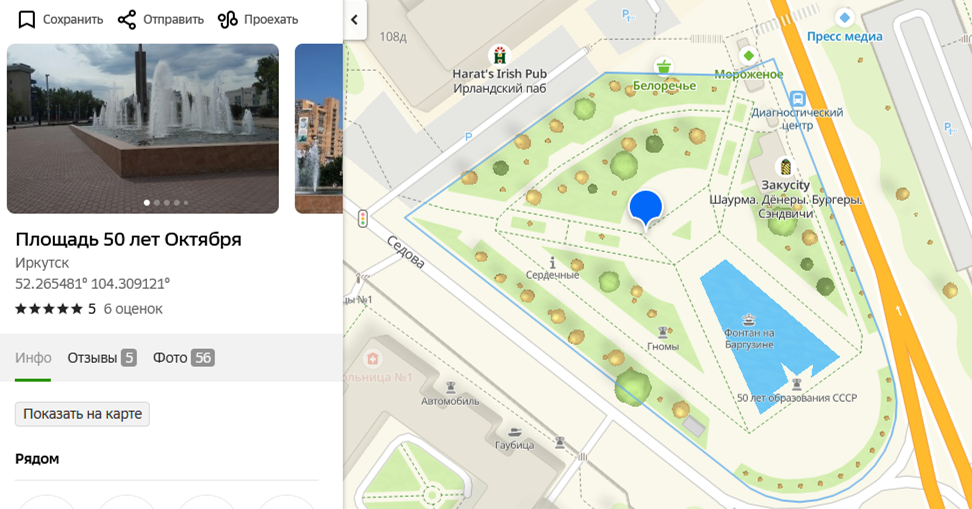Open the Пресс медиа marker
The width and height of the screenshot is (972, 509).
pyautogui.click(x=844, y=18)
